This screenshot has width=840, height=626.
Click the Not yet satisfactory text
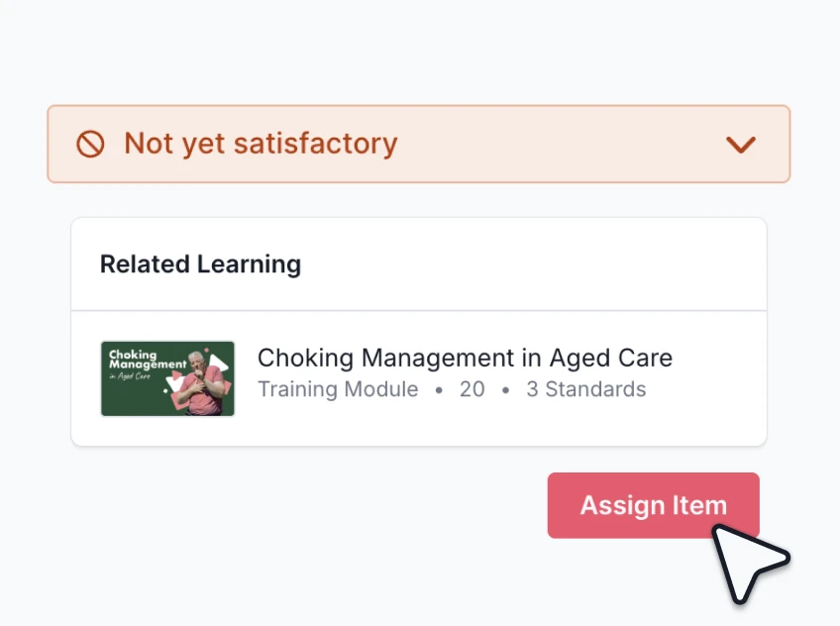click(x=260, y=144)
